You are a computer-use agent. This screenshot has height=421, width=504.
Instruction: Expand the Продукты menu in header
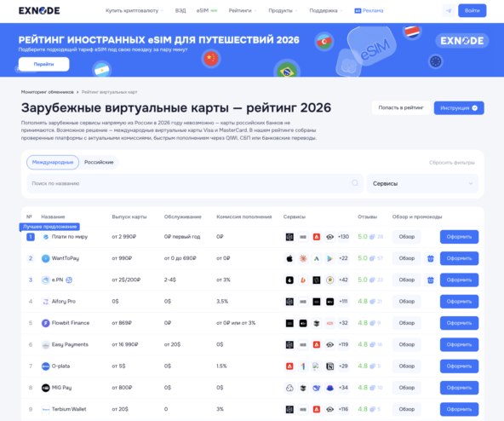click(283, 10)
